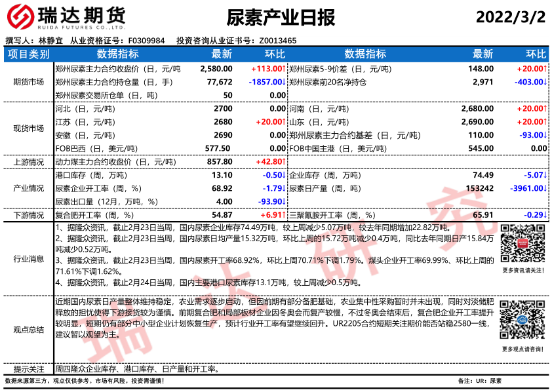Viewport: 552px width, 392px height.
Task: Click the 尿素日产量 value 153242
Action: (x=479, y=188)
